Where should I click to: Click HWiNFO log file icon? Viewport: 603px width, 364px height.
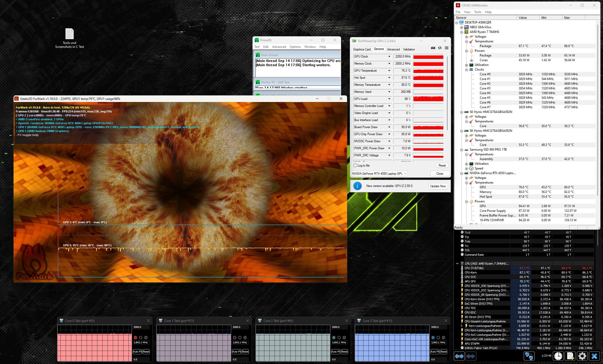pyautogui.click(x=570, y=356)
